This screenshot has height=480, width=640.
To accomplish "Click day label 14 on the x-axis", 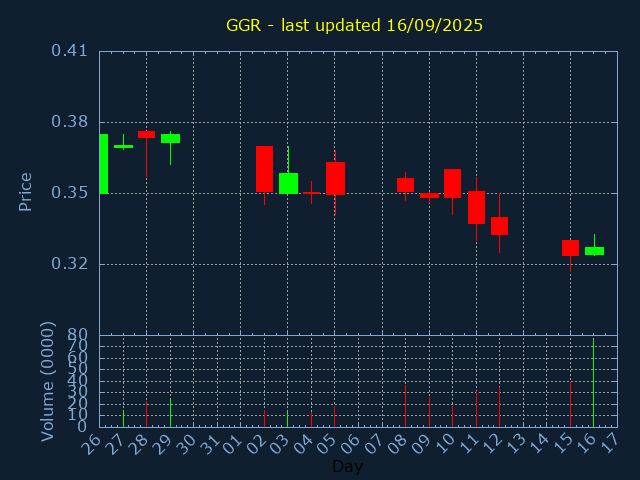I will coord(538,444).
